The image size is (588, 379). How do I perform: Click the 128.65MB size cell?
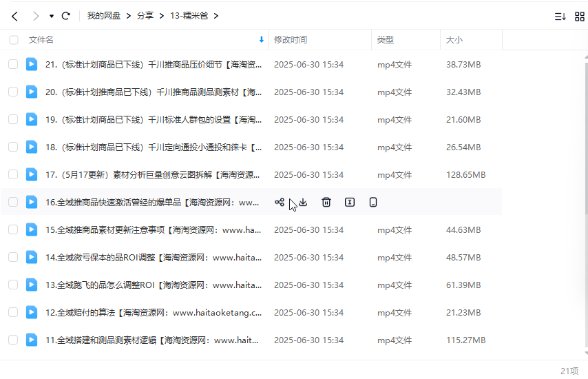point(465,175)
